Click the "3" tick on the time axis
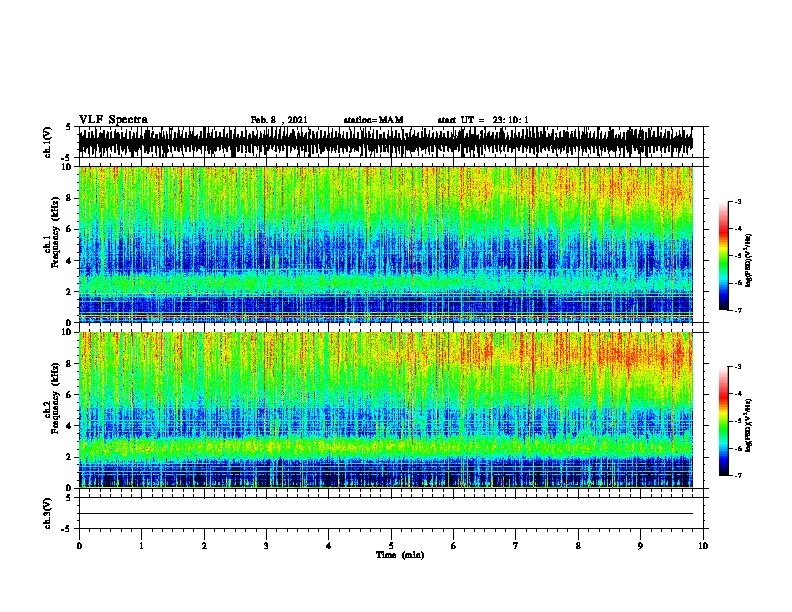Viewport: 792px width, 612px height. pyautogui.click(x=266, y=546)
